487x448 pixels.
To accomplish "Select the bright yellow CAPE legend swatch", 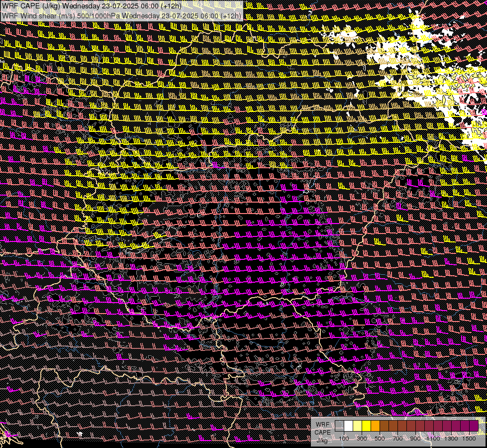I will (x=367, y=426).
